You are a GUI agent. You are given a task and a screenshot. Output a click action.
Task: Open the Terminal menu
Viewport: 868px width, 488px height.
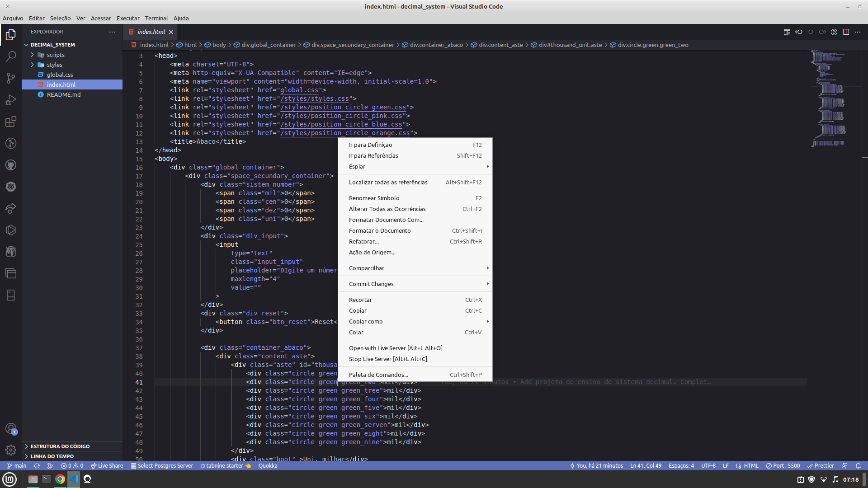pos(156,19)
